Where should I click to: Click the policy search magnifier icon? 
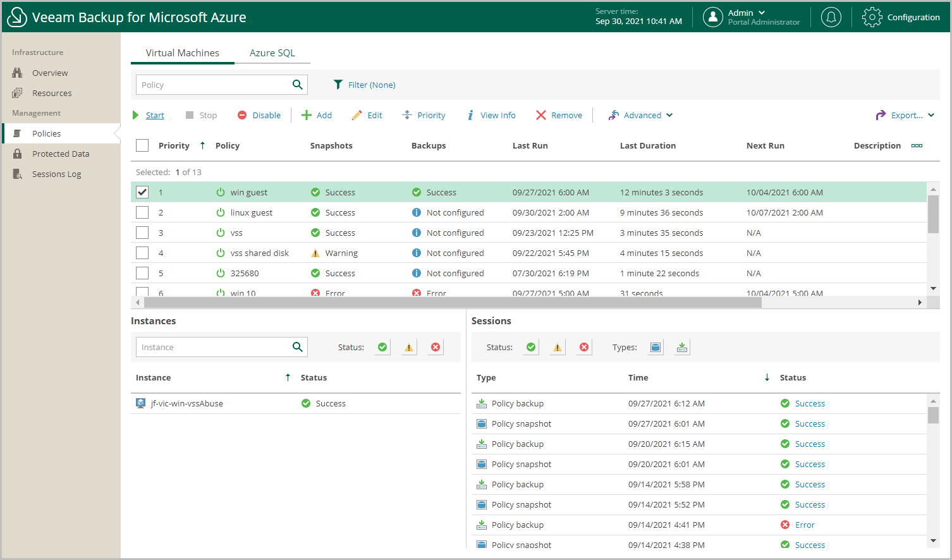298,85
